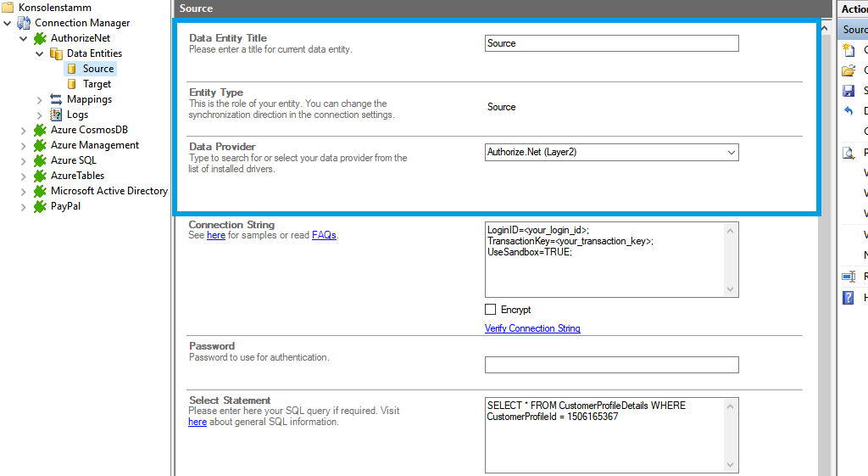Image resolution: width=868 pixels, height=476 pixels.
Task: Open the Data Provider dropdown
Action: click(x=732, y=153)
